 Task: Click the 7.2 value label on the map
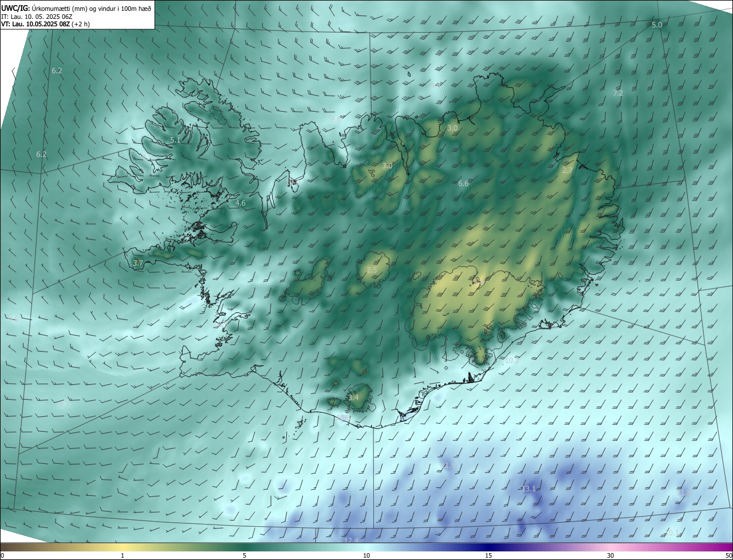(x=618, y=93)
